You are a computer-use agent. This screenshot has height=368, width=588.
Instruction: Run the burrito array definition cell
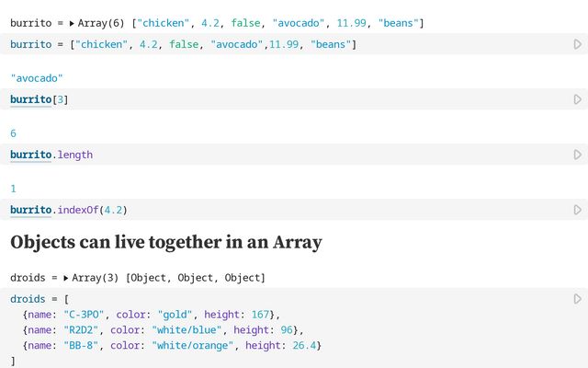577,44
